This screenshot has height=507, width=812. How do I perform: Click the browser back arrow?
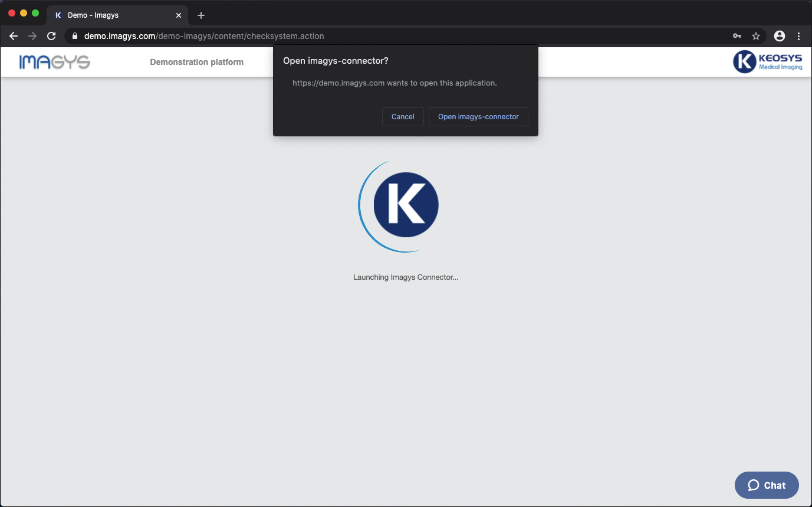14,36
